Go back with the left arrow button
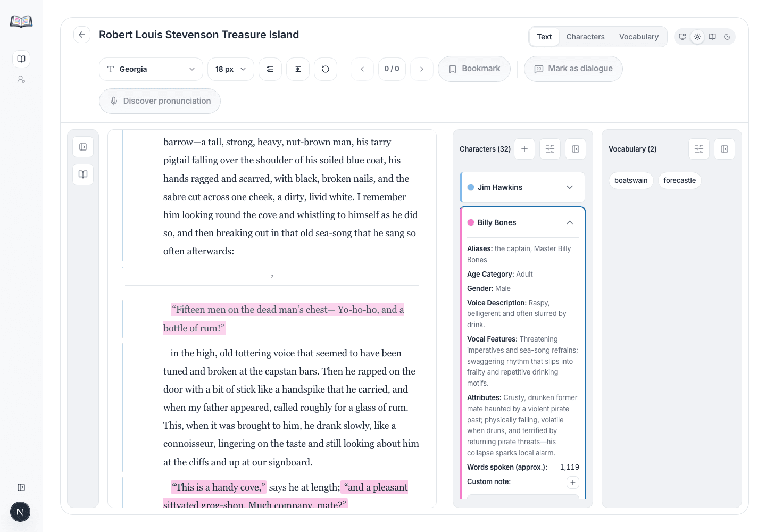The image size is (766, 532). point(82,35)
